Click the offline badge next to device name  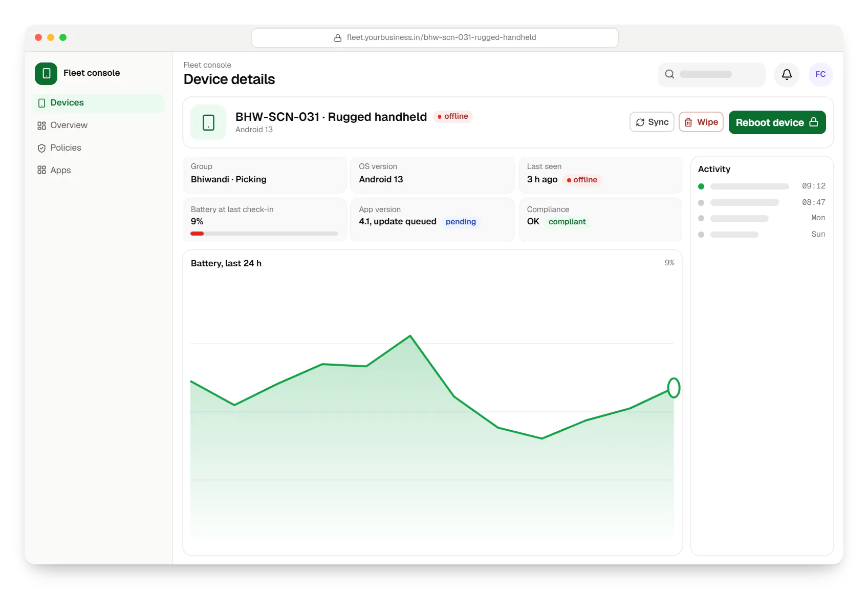[453, 116]
